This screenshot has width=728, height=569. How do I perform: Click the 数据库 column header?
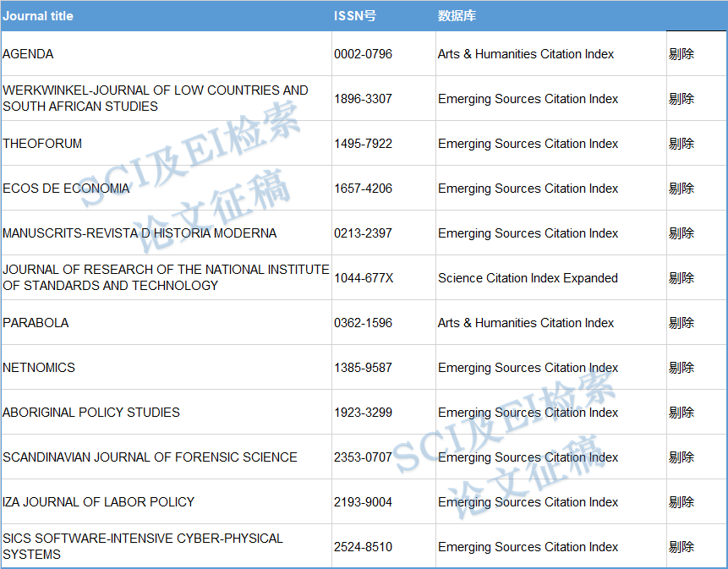(x=457, y=16)
